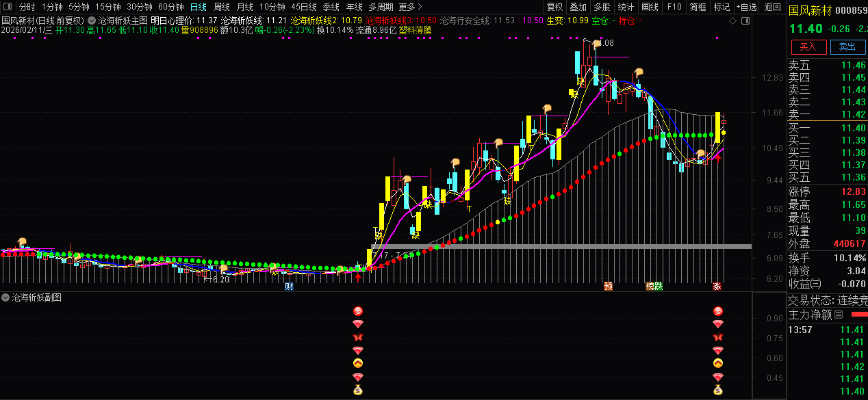Switch to the 10分钟 period
This screenshot has width=868, height=400.
[272, 7]
